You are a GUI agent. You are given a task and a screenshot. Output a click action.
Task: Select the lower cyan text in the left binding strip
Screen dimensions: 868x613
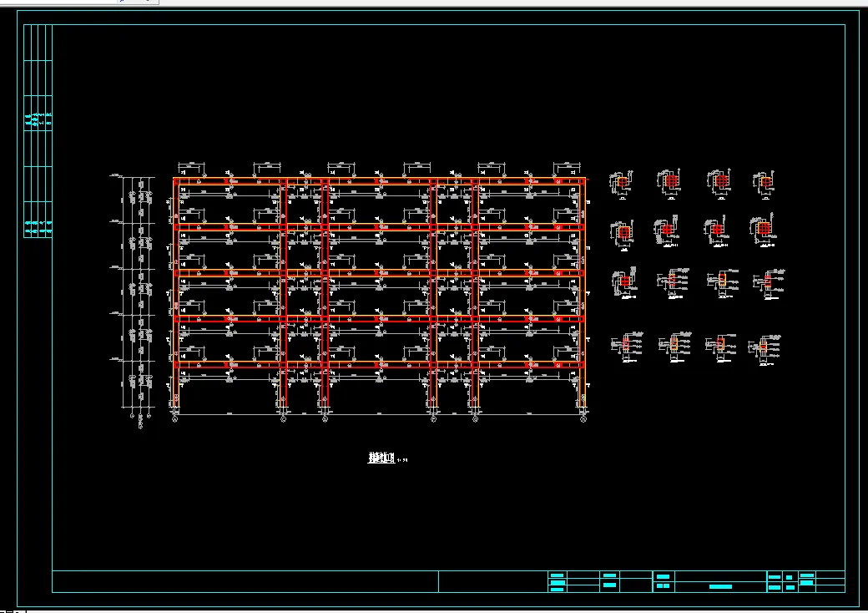point(38,226)
